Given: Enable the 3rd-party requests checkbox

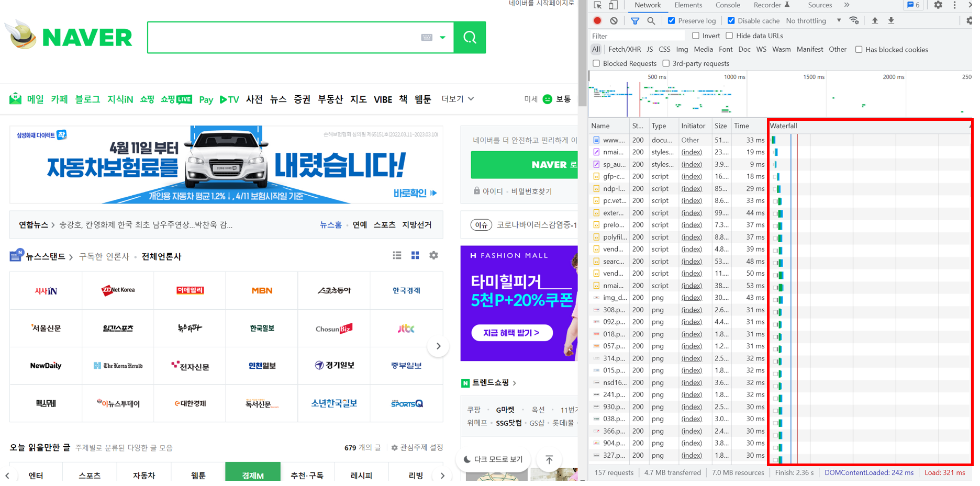Looking at the screenshot, I should coord(666,63).
